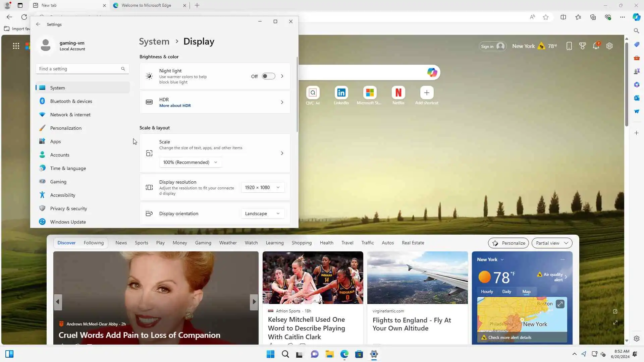Viewport: 644px width, 362px height.
Task: Open the Scale percentage dropdown
Action: pyautogui.click(x=190, y=162)
